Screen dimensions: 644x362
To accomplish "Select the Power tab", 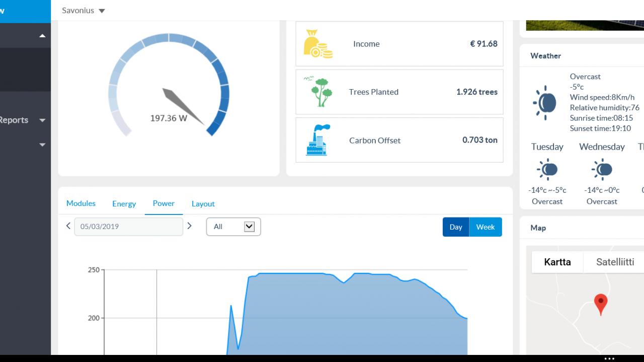I will point(164,203).
